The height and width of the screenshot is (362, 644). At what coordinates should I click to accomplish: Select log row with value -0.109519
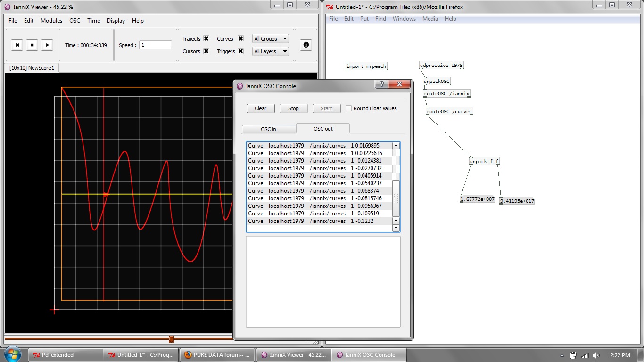(x=320, y=214)
